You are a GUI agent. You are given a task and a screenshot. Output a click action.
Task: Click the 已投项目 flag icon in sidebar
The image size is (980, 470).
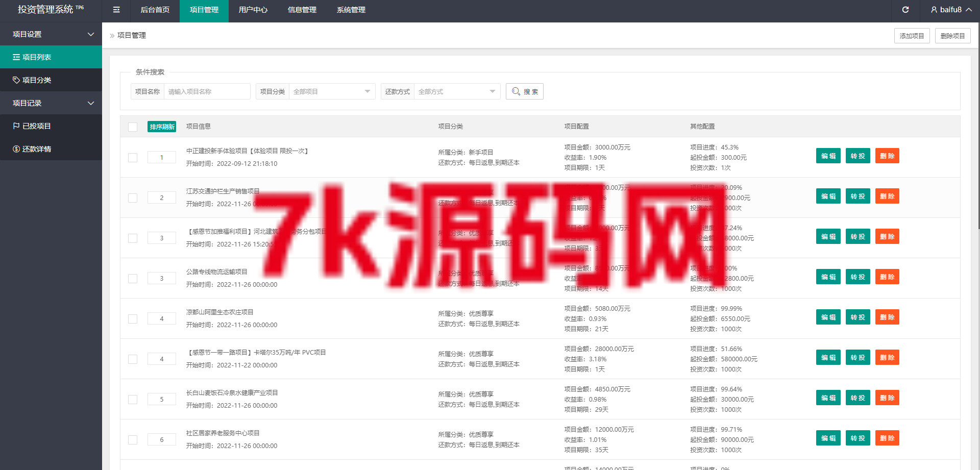tap(16, 126)
